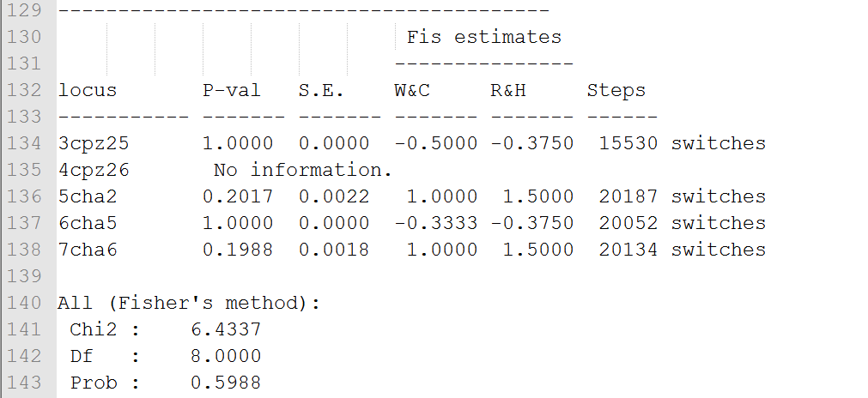This screenshot has height=398, width=868.
Task: Click the 'locus' column header text
Action: pos(87,90)
